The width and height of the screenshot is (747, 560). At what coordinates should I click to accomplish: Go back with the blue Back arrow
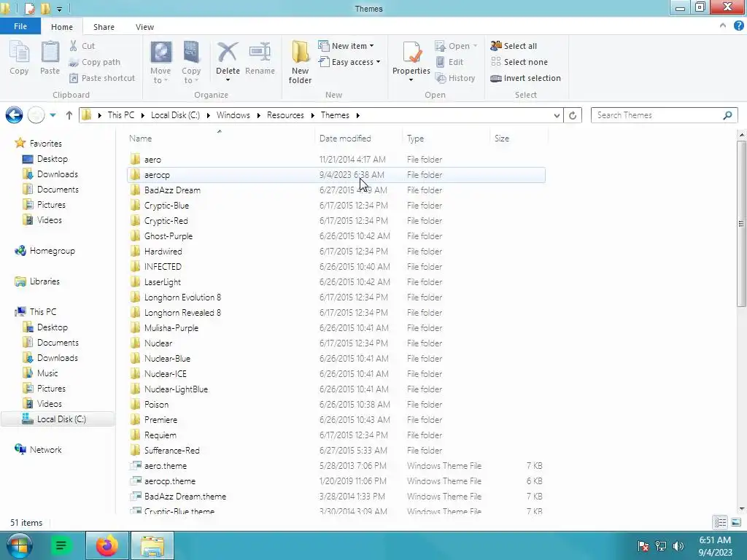[15, 115]
